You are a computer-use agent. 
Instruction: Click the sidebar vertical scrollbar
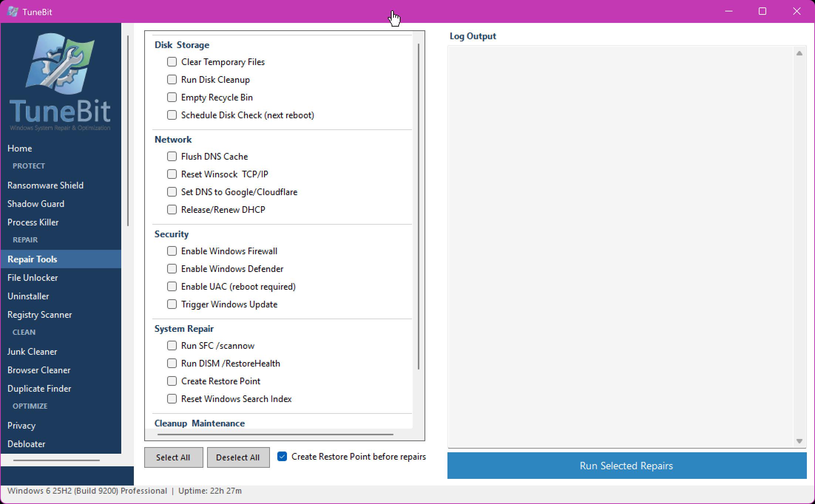[x=128, y=130]
